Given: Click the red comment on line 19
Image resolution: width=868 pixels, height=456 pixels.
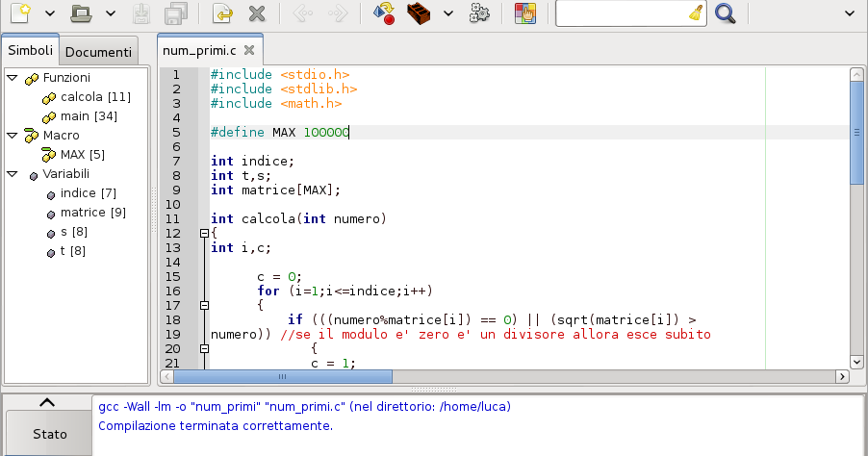Looking at the screenshot, I should [x=496, y=334].
